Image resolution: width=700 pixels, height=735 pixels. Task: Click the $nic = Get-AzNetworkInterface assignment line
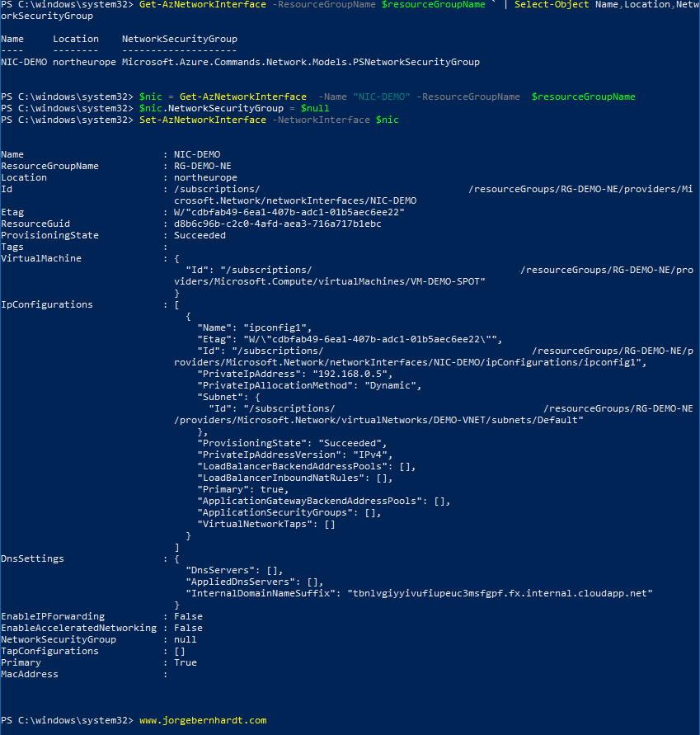tap(387, 97)
